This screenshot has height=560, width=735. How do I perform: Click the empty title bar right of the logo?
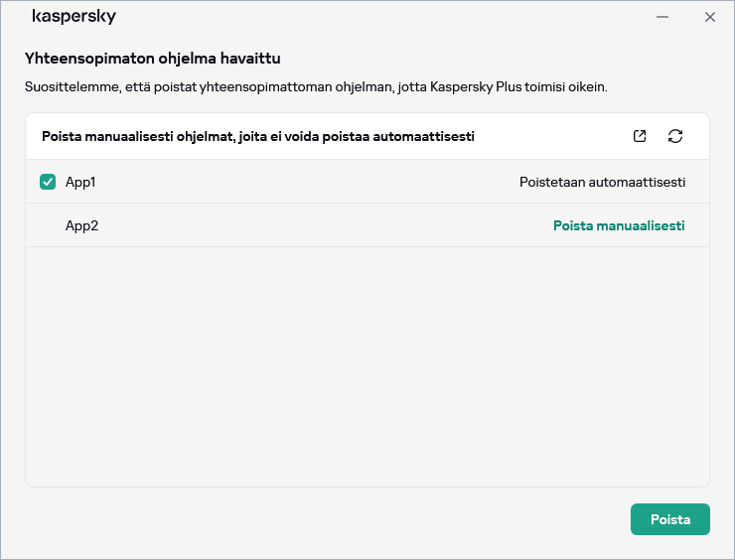coord(377,17)
